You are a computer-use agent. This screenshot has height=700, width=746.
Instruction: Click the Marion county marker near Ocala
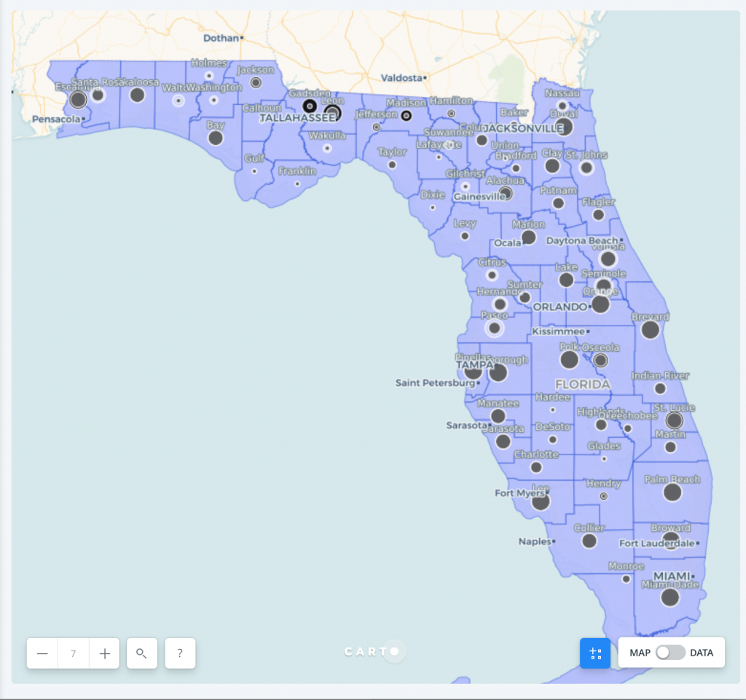[529, 237]
